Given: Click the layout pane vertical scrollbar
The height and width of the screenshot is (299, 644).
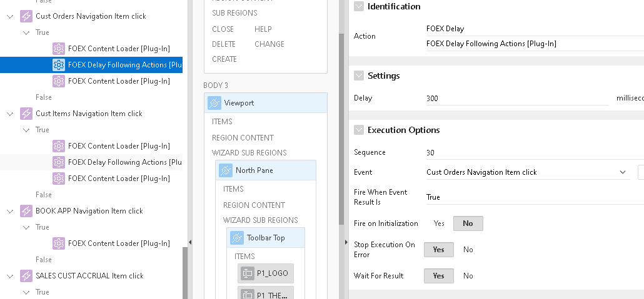Looking at the screenshot, I should 341,125.
